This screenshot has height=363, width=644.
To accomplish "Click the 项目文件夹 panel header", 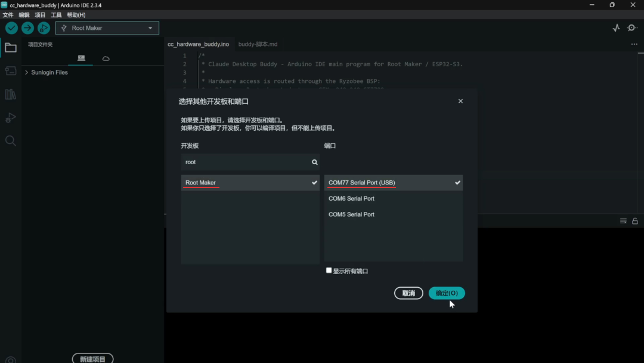I will pos(41,44).
